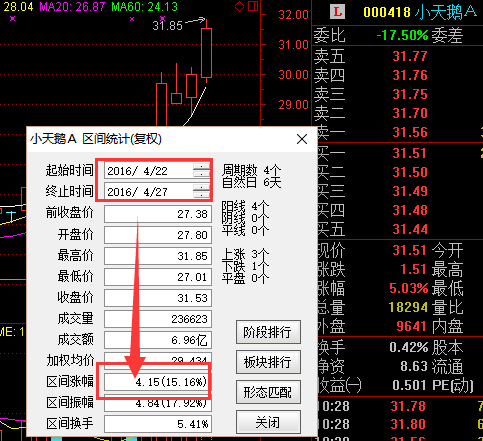Decrease the 起始时间 date with down spinner
Viewport: 483px width, 441px height.
(x=201, y=174)
